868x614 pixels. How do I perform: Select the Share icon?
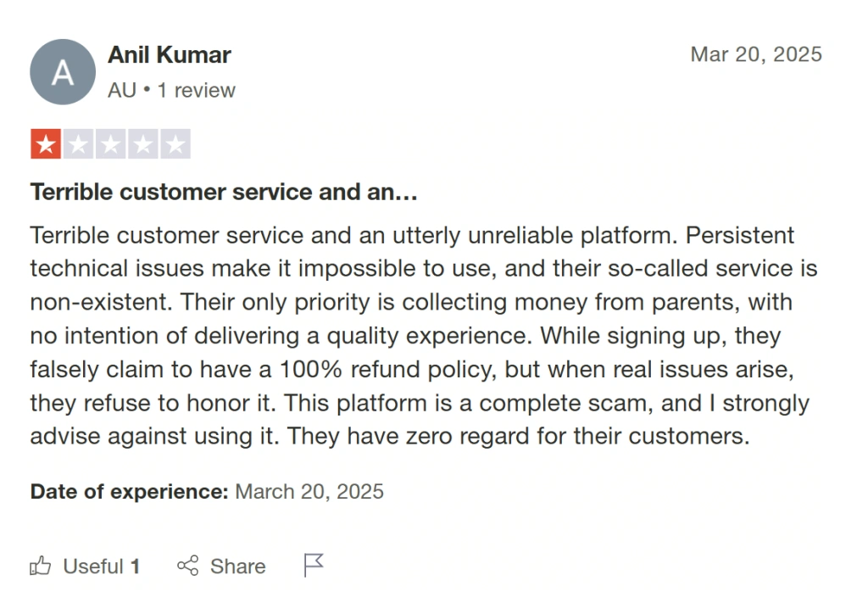pos(188,566)
